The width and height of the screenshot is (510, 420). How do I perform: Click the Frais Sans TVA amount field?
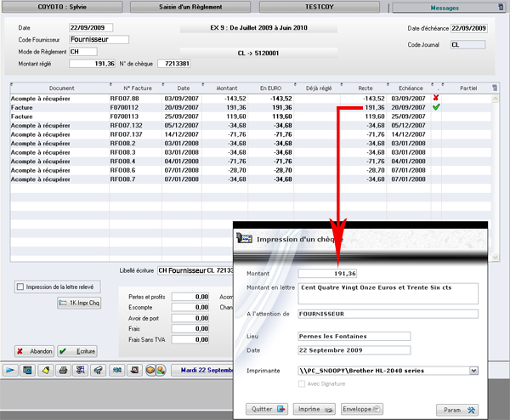coord(190,339)
